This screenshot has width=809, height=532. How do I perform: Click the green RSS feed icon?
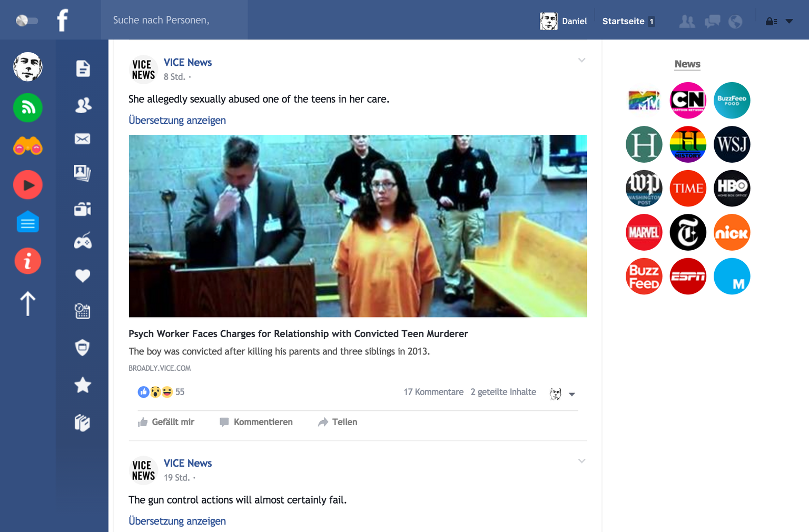pyautogui.click(x=28, y=107)
